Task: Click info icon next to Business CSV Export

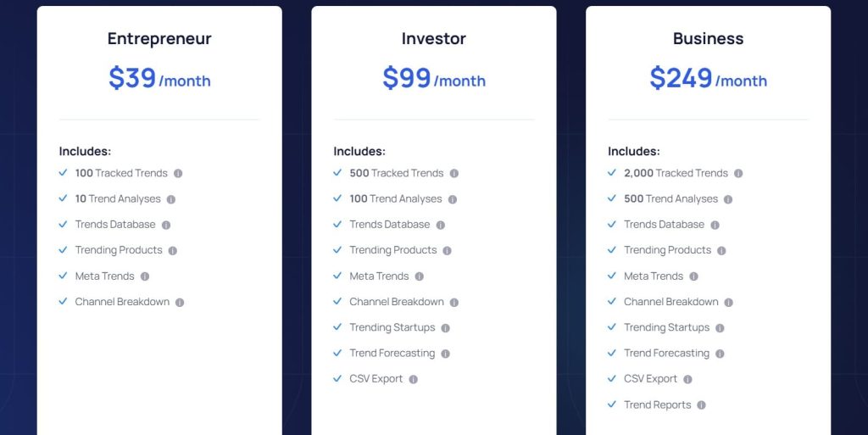Action: [x=687, y=380]
